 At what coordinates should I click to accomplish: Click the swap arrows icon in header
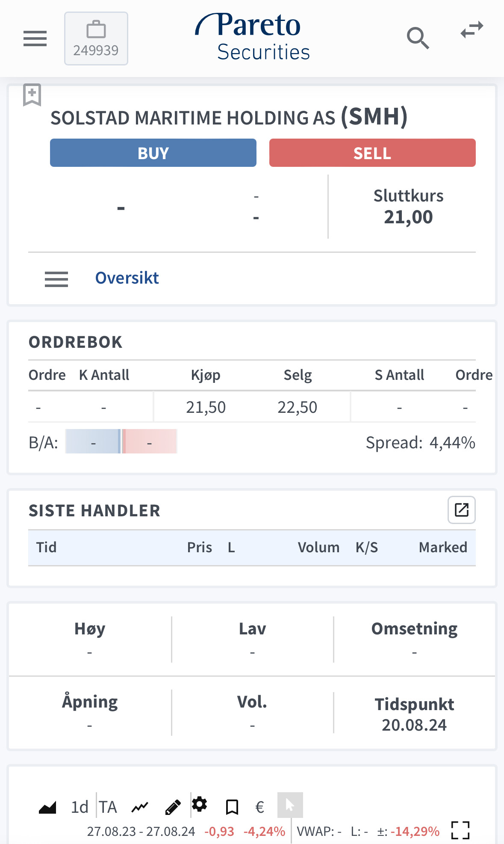[472, 30]
